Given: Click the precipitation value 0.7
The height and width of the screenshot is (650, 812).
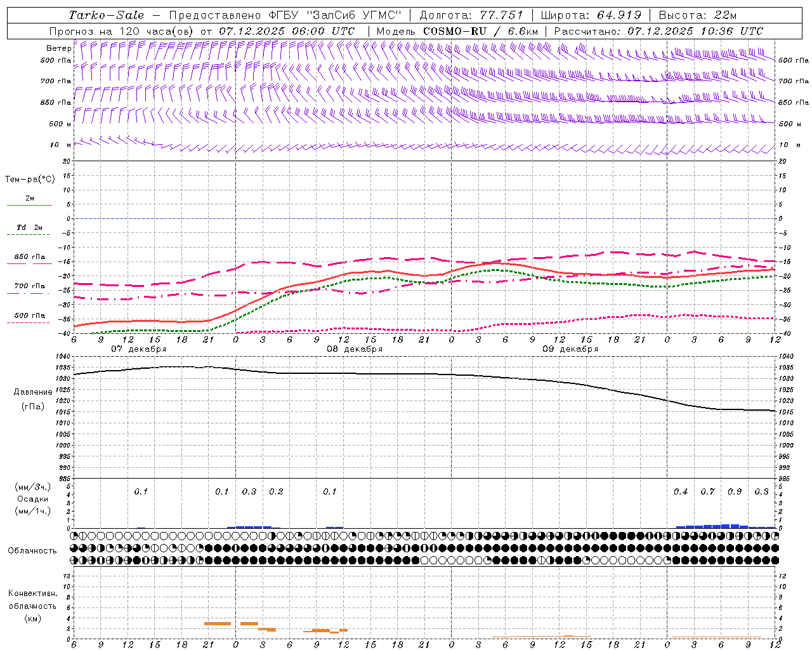Looking at the screenshot, I should [707, 492].
